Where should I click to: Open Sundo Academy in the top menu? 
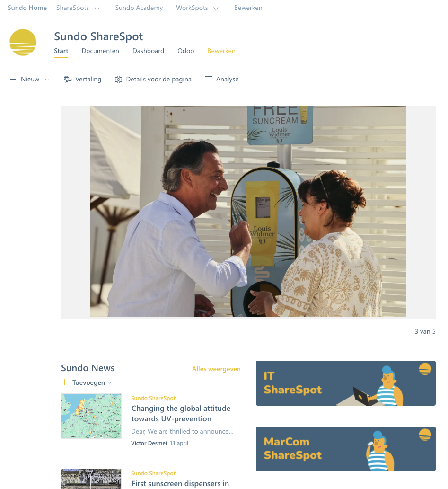click(x=139, y=8)
